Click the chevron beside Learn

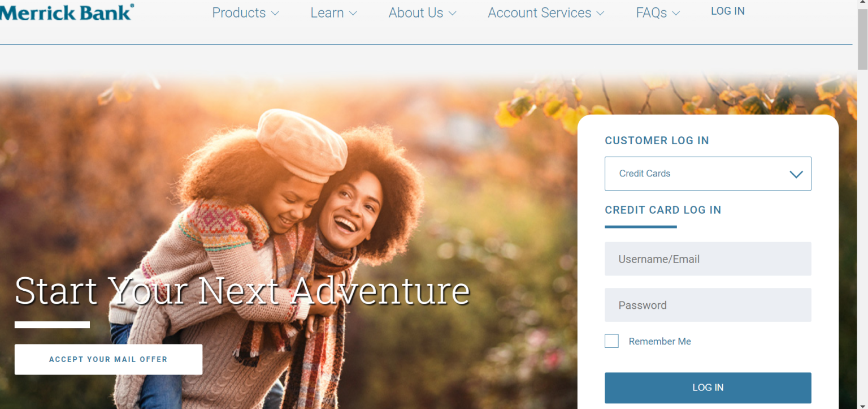click(x=353, y=14)
